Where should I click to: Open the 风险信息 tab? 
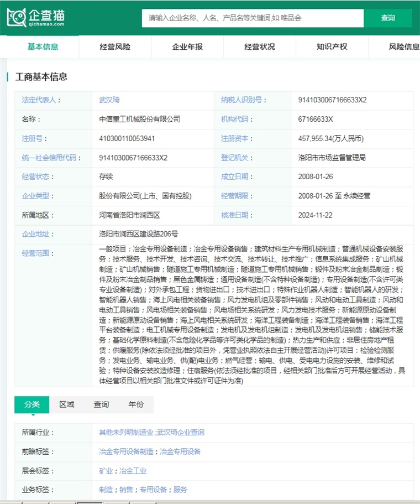pyautogui.click(x=403, y=47)
